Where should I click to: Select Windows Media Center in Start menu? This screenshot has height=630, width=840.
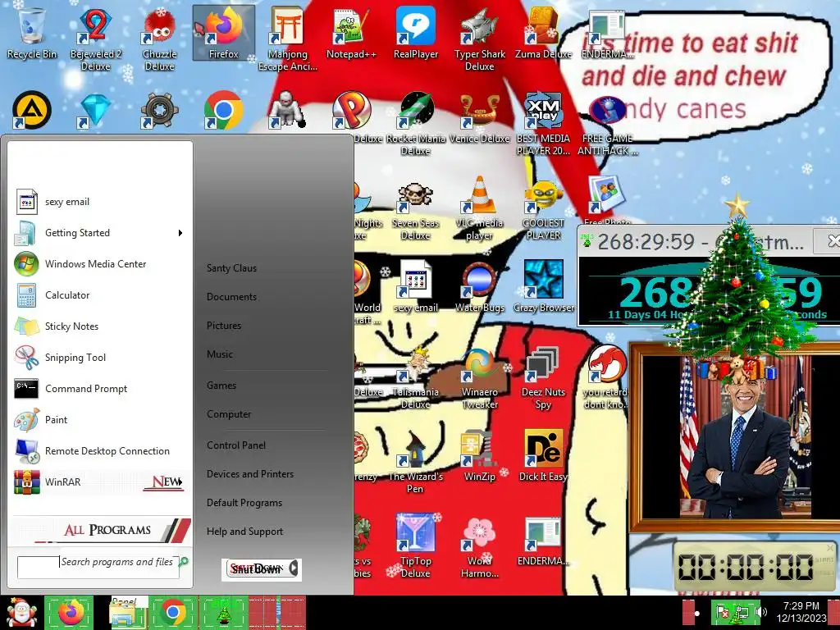(x=99, y=264)
